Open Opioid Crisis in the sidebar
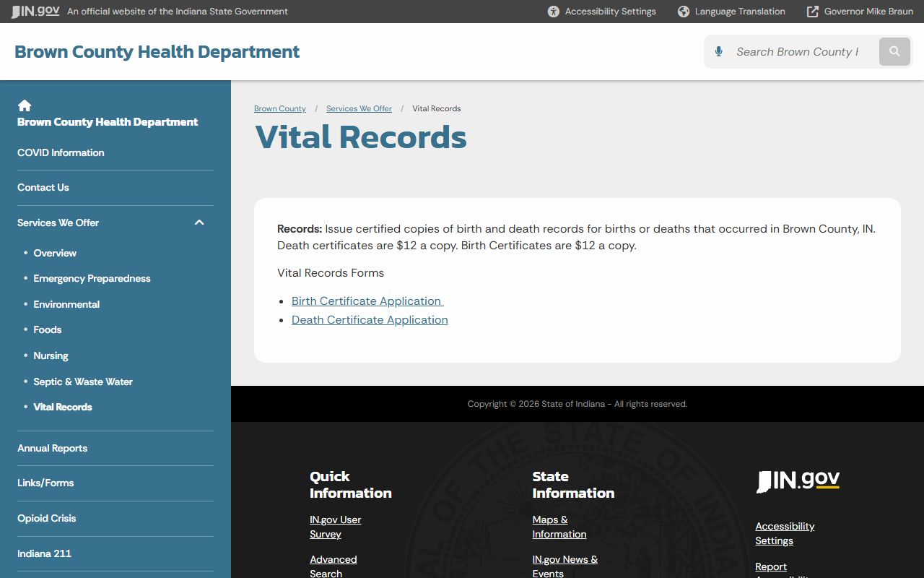 pyautogui.click(x=46, y=518)
